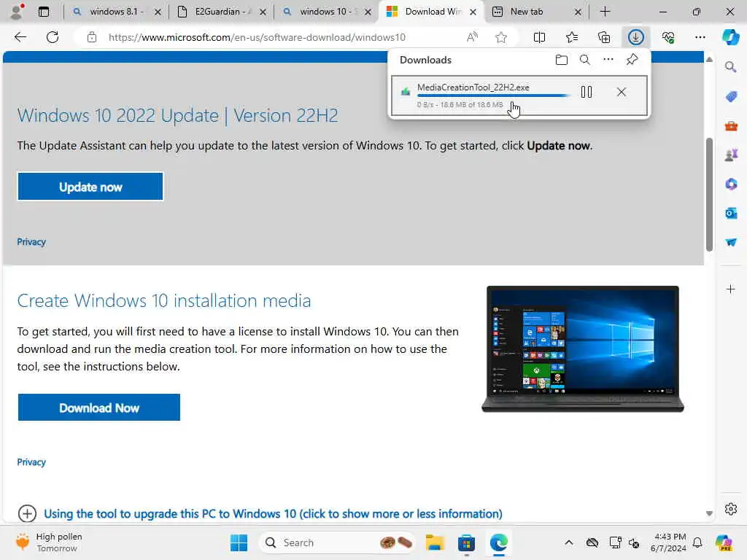The height and width of the screenshot is (560, 747).
Task: Open Microsoft Store from taskbar
Action: (466, 542)
